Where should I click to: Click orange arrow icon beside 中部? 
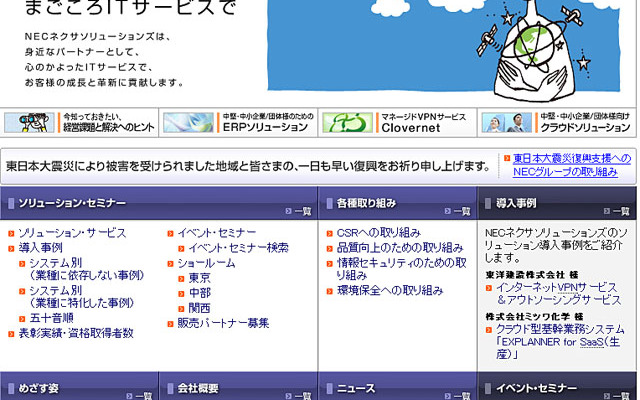coord(181,294)
